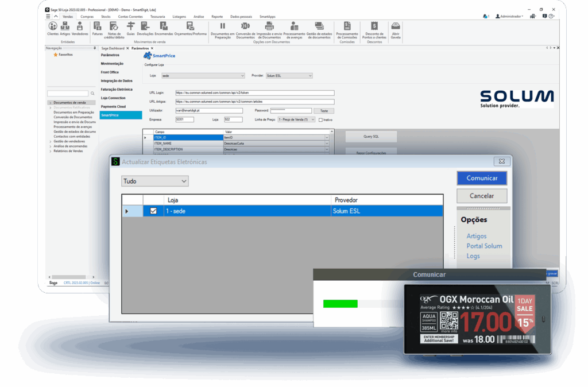Image resolution: width=588 pixels, height=387 pixels.
Task: Open the hamburger menu icon beside Vendas
Action: [x=48, y=17]
